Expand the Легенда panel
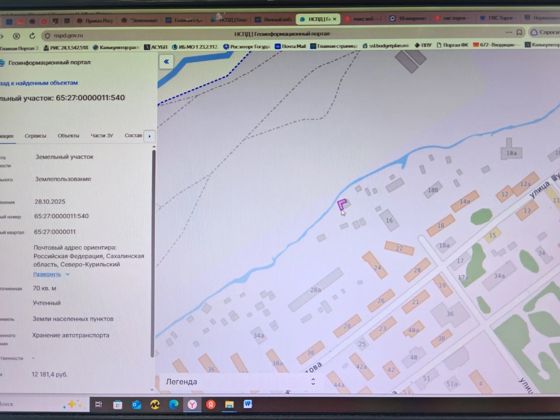The width and height of the screenshot is (560, 420). tap(313, 382)
